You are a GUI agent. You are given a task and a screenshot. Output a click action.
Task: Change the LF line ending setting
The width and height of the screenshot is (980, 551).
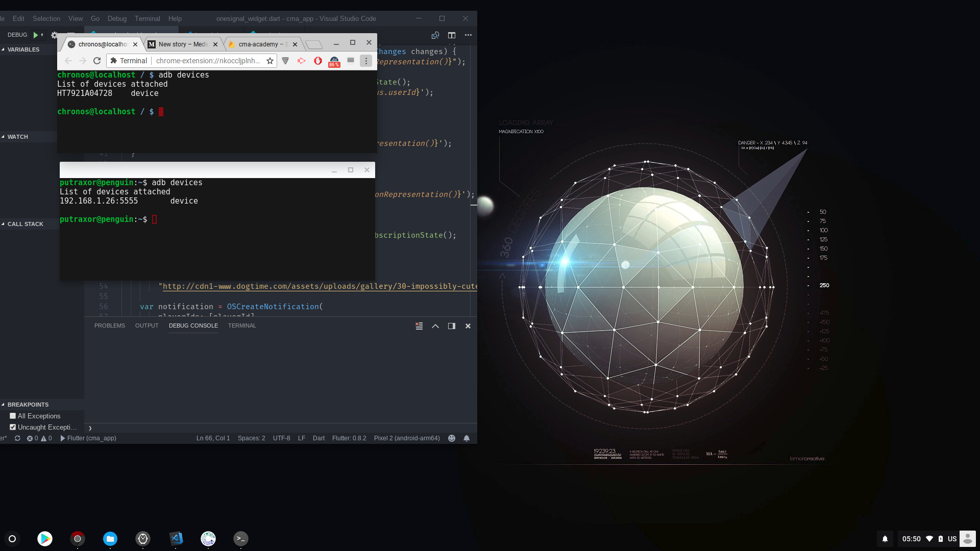302,438
